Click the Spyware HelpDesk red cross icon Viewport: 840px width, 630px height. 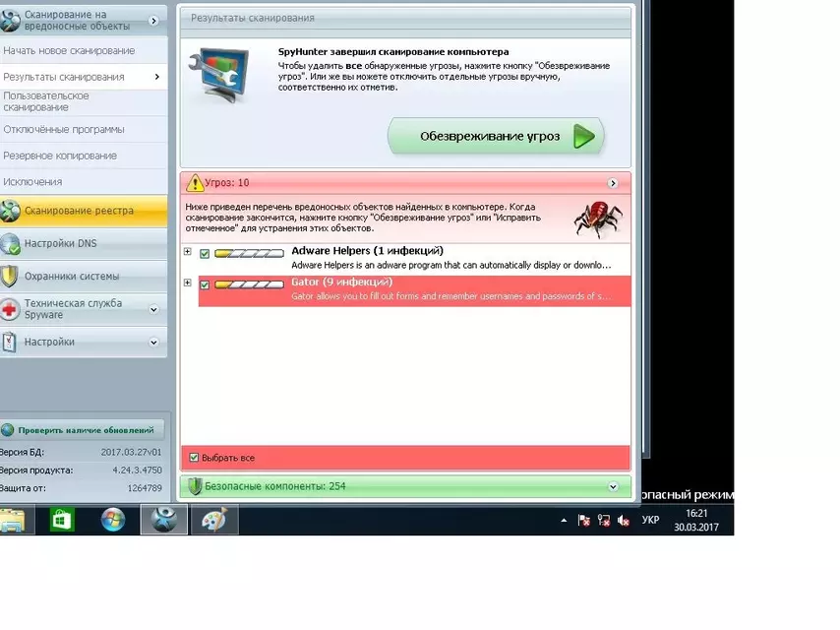click(10, 309)
